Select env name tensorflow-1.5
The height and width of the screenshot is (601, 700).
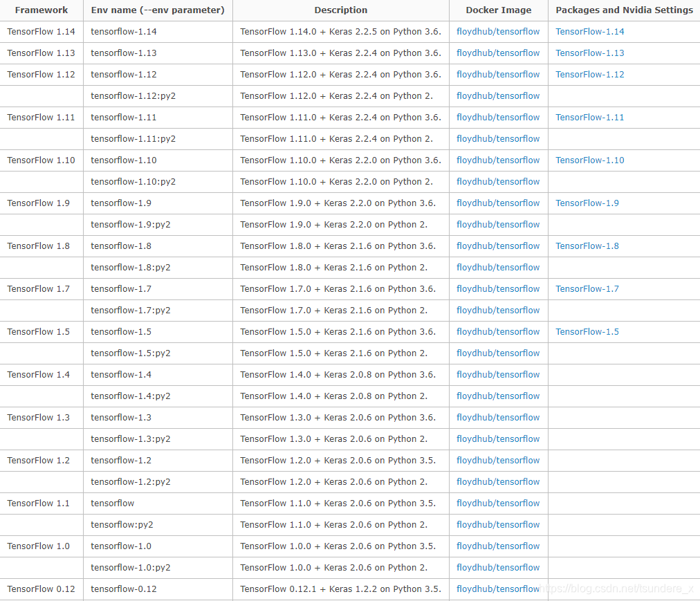point(121,332)
